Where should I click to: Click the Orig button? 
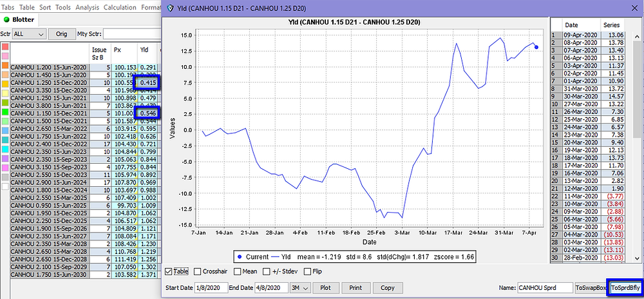tap(62, 34)
